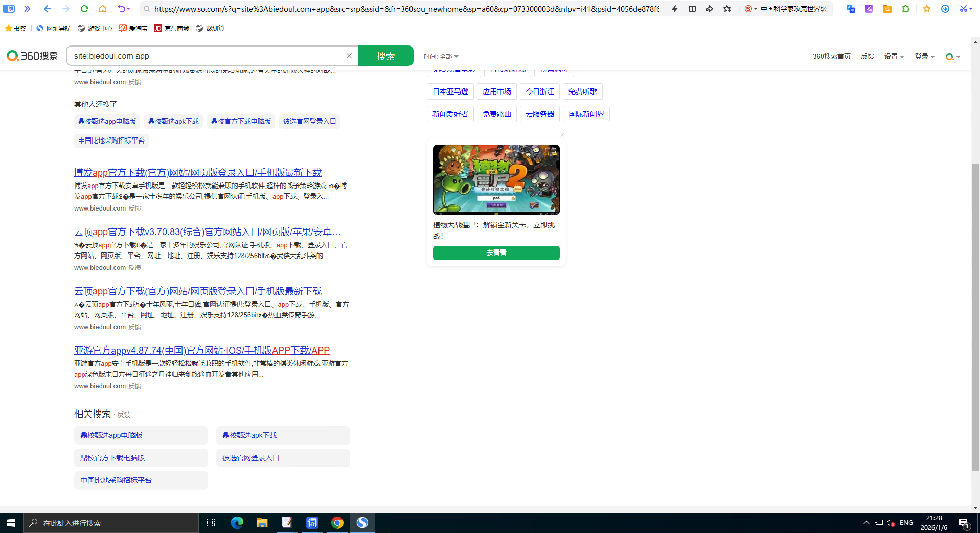Open the 京东商城 bookmark
This screenshot has width=980, height=533.
pos(172,28)
